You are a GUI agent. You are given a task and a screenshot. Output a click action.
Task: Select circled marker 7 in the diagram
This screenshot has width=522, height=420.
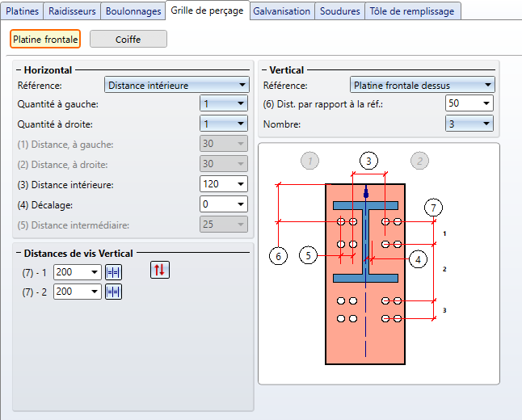tap(434, 208)
